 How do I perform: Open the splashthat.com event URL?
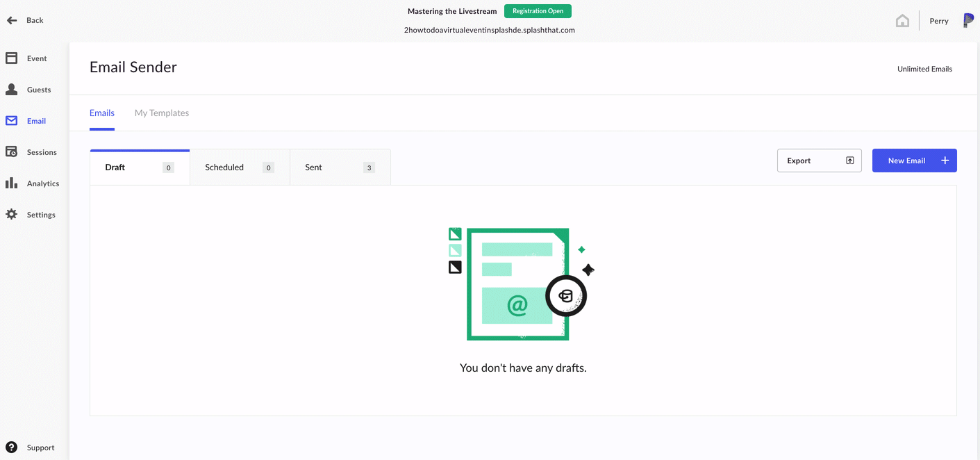[489, 30]
